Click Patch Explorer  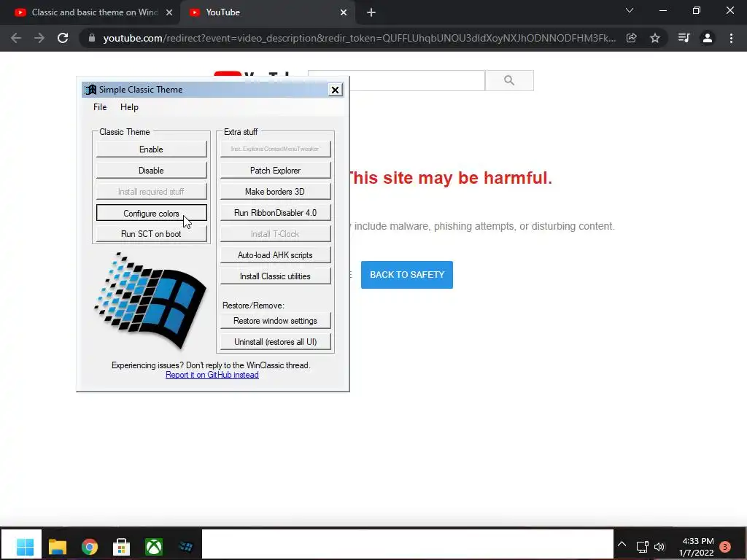[275, 171]
